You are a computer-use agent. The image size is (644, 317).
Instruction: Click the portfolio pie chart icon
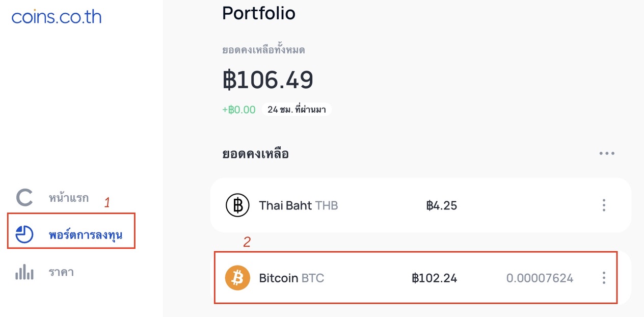click(24, 234)
